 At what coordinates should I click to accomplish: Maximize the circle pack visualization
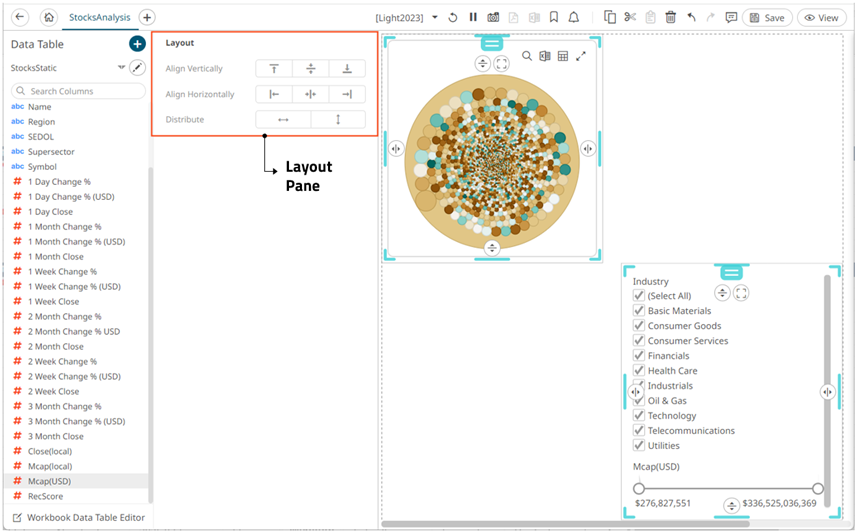coord(581,56)
